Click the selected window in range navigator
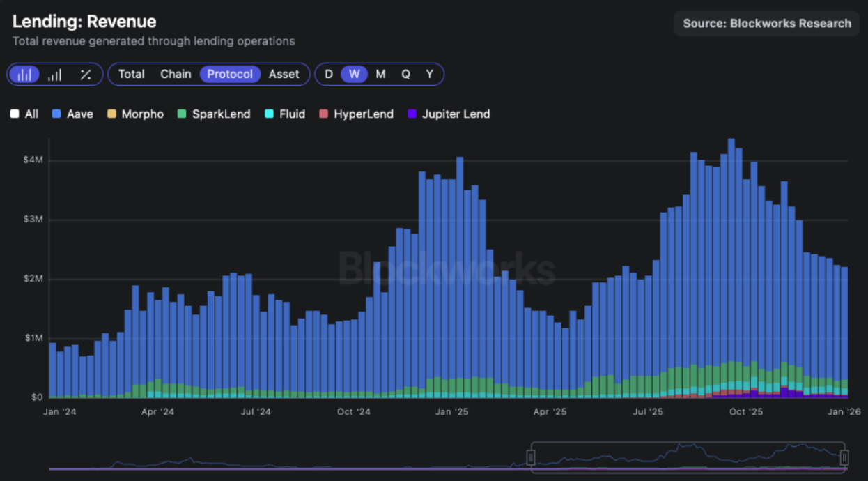Screen dimensions: 868x481 pos(688,457)
